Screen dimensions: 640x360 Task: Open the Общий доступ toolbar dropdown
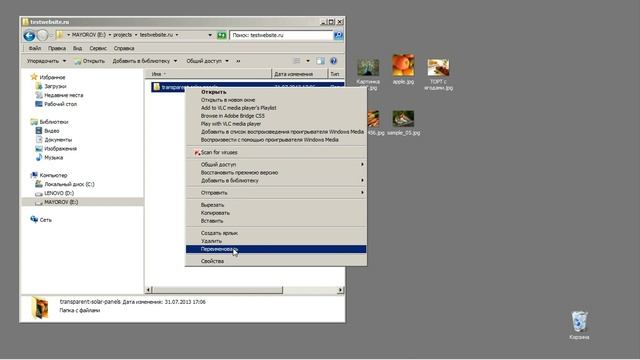click(207, 61)
